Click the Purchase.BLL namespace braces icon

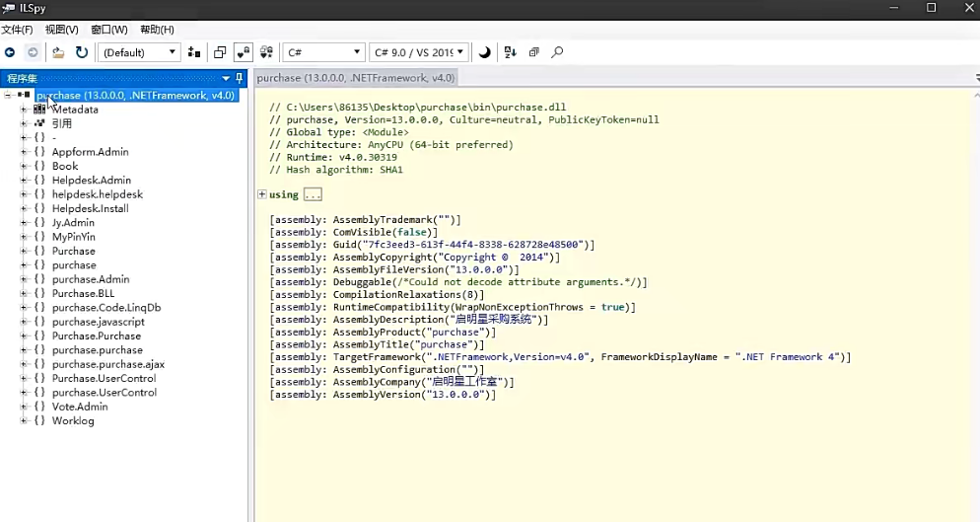pos(39,293)
